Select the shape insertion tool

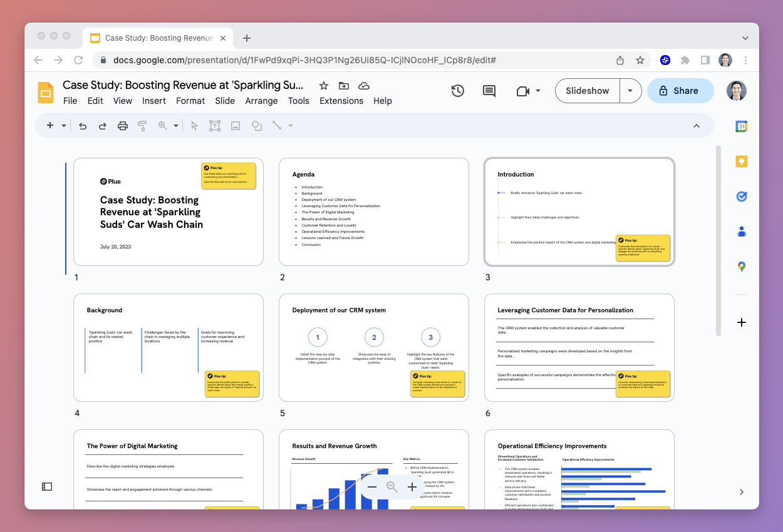[256, 125]
